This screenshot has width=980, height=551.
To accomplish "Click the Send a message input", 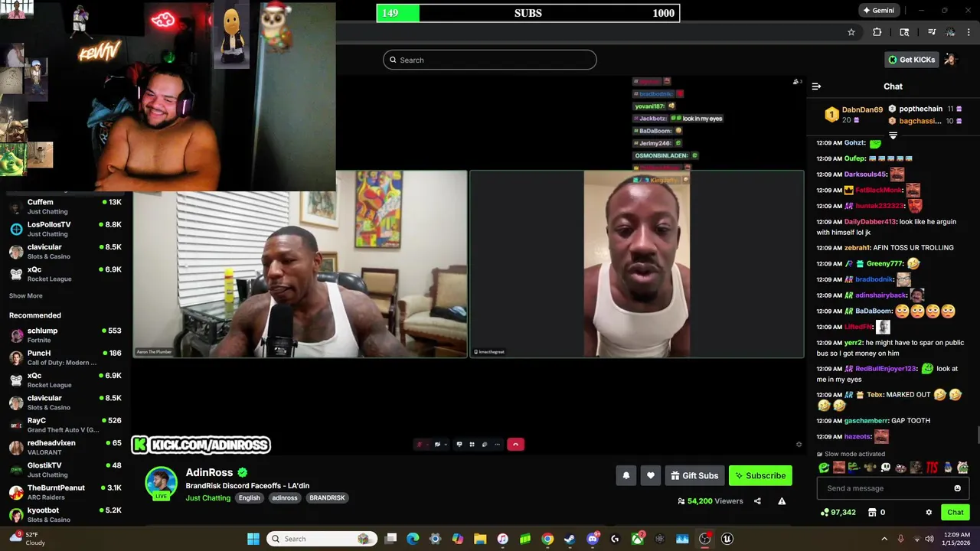I will click(x=893, y=488).
